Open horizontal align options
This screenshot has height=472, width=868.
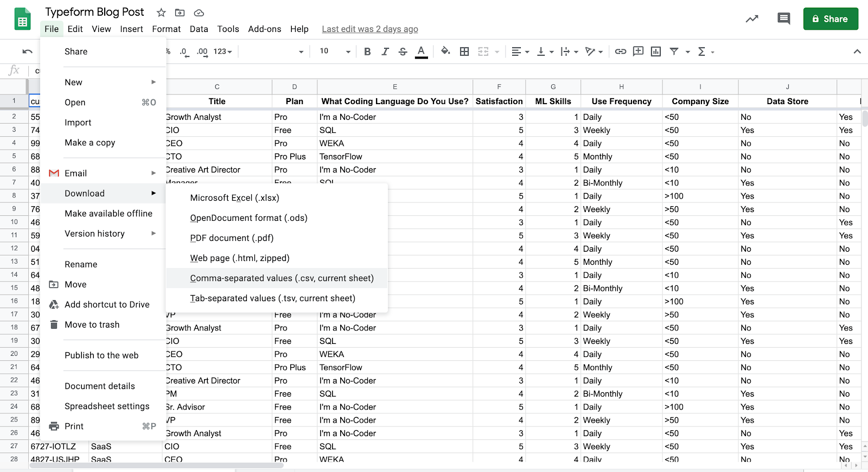[x=520, y=52]
